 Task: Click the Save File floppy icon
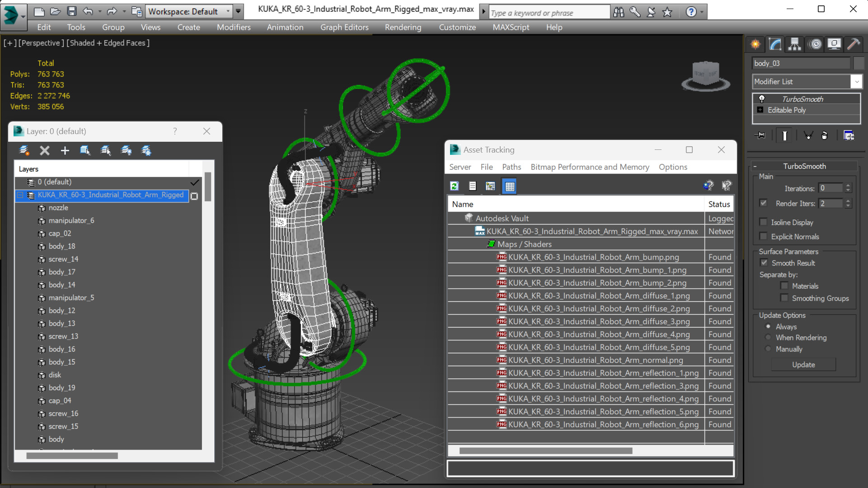coord(71,11)
